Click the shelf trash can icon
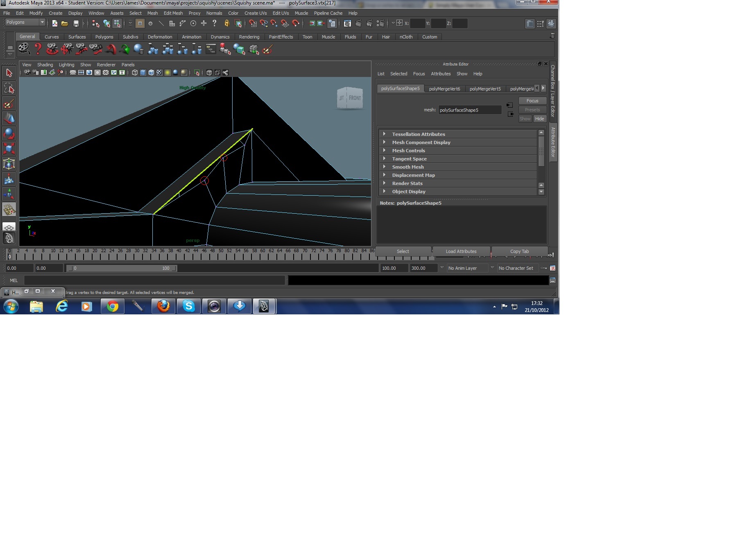Image resolution: width=747 pixels, height=560 pixels. click(552, 36)
